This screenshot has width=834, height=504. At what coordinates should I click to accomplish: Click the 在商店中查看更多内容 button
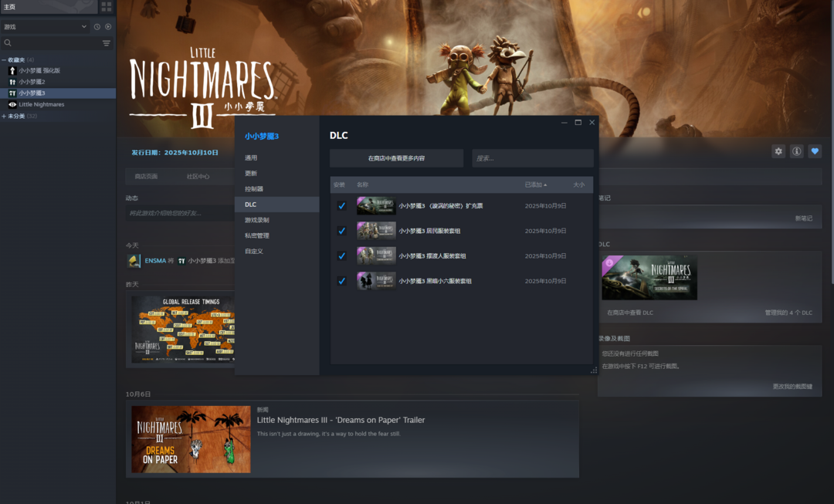point(396,158)
